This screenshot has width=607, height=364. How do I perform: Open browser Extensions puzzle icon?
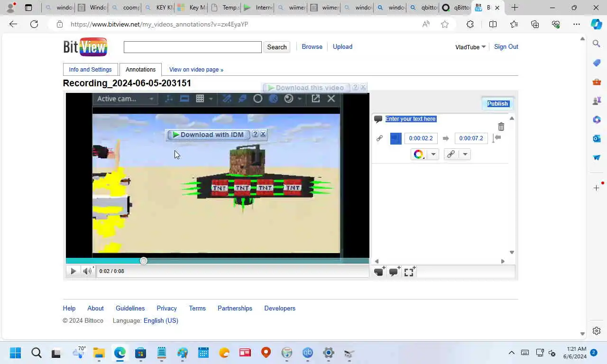[x=470, y=24]
